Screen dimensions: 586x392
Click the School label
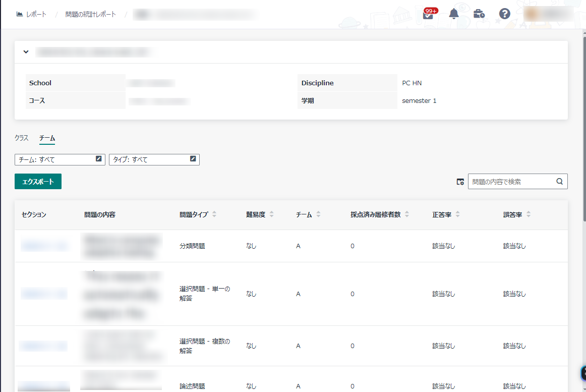(40, 83)
